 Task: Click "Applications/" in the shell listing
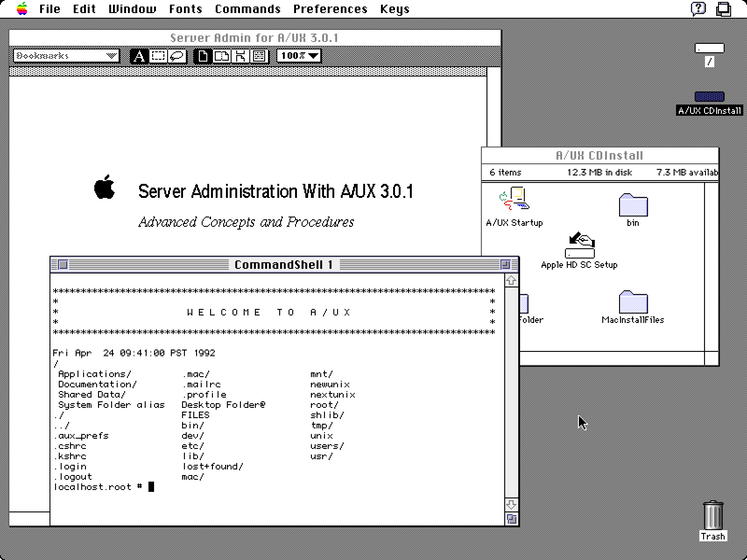(x=94, y=374)
